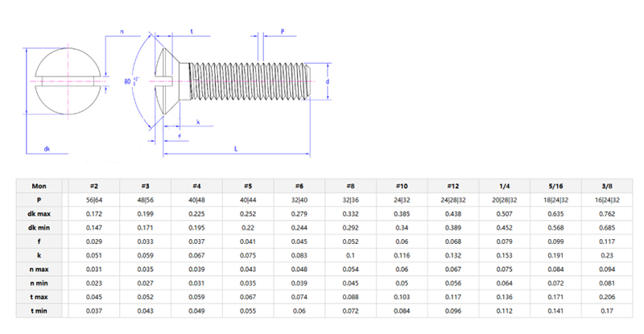Click the "f" row label in table
The width and height of the screenshot is (644, 334).
click(39, 241)
